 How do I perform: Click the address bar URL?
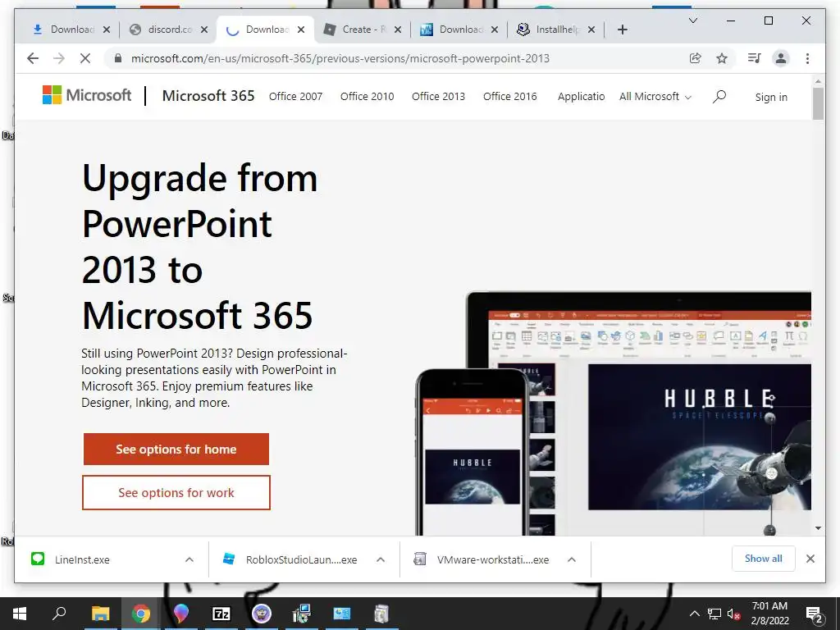click(x=340, y=58)
